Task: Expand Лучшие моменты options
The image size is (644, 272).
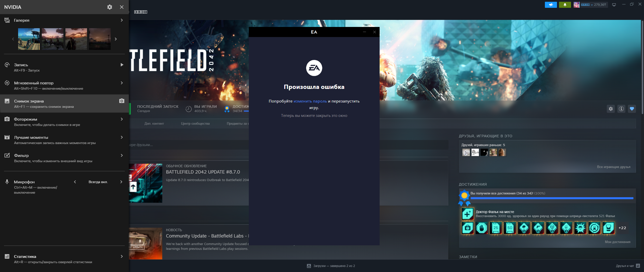Action: pyautogui.click(x=122, y=137)
